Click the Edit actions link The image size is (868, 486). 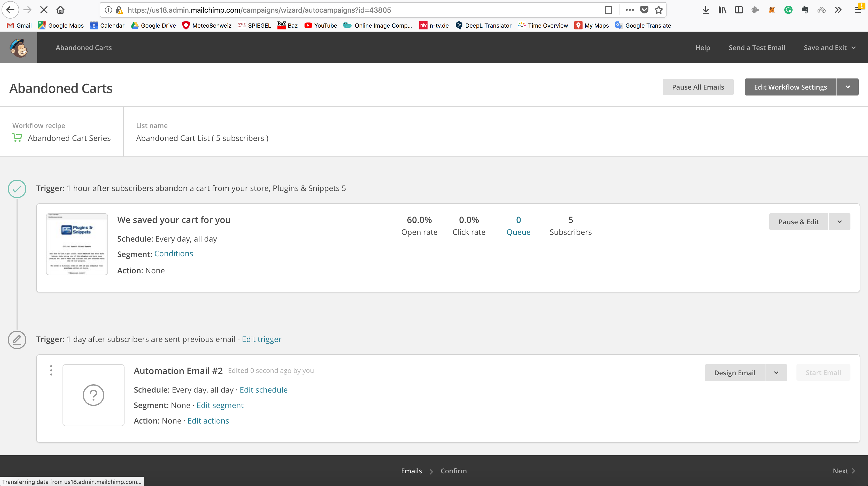click(208, 421)
